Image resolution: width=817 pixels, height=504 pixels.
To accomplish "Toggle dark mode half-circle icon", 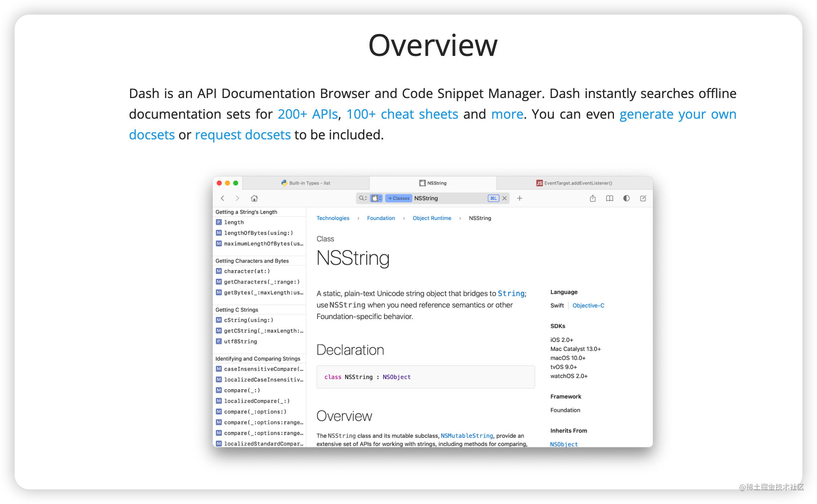I will pos(627,198).
